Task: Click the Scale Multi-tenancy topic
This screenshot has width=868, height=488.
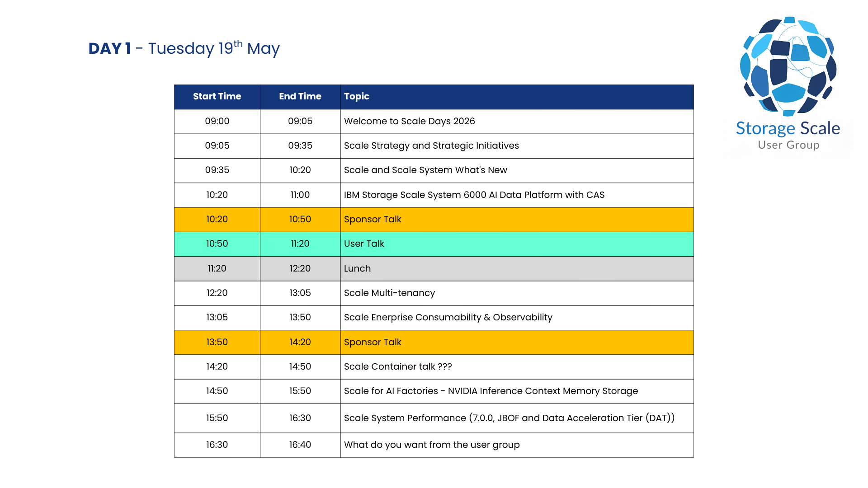Action: pos(389,293)
